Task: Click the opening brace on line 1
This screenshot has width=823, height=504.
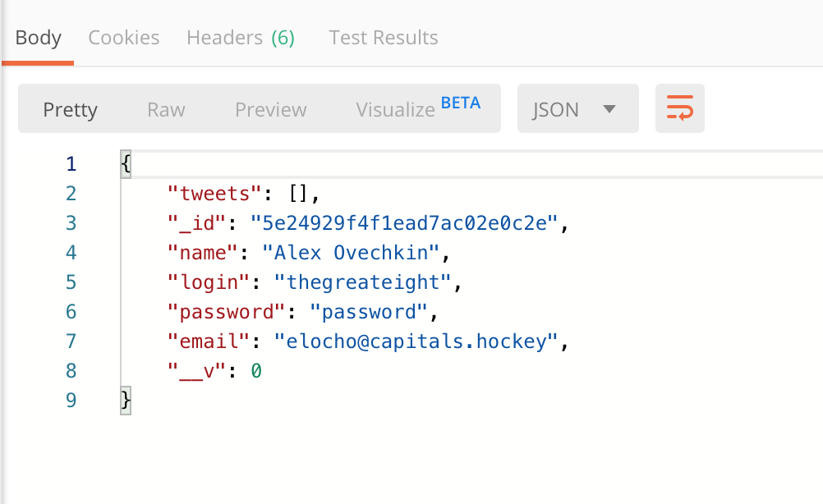Action: coord(126,164)
